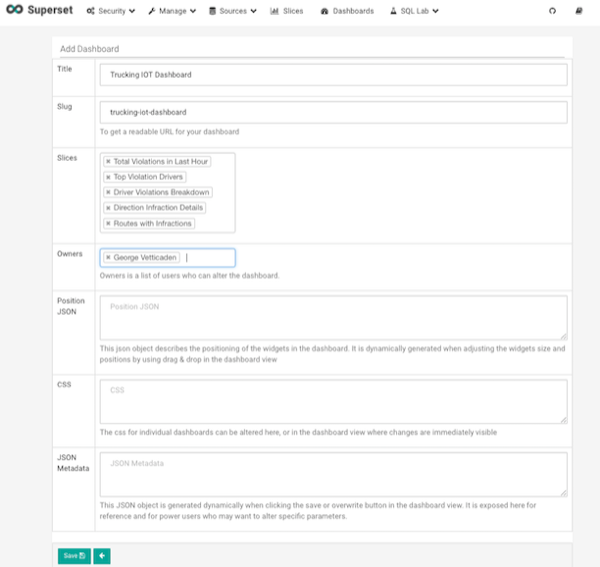Remove Routes with Infractions slice tag

click(x=108, y=223)
